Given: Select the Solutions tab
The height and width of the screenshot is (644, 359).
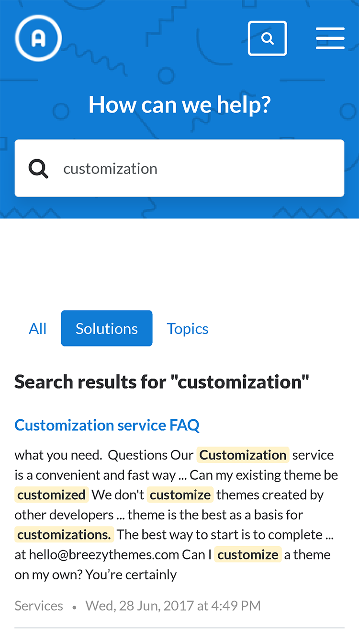Looking at the screenshot, I should click(x=107, y=329).
